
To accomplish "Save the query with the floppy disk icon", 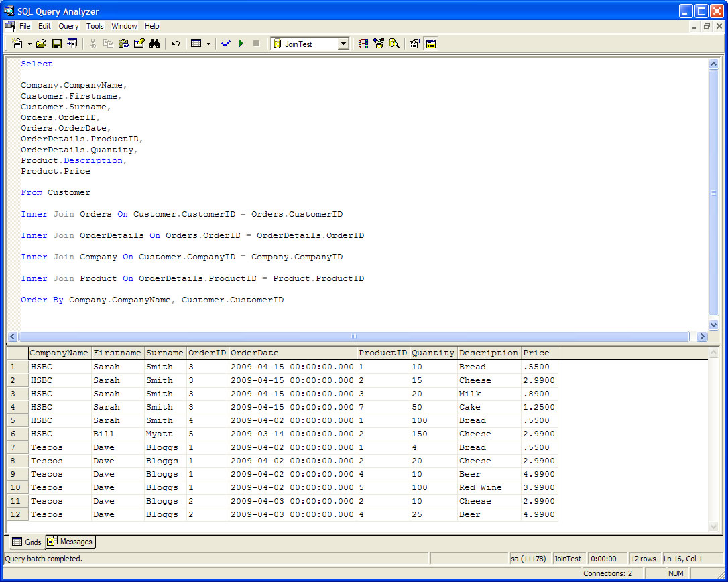I will coord(57,44).
